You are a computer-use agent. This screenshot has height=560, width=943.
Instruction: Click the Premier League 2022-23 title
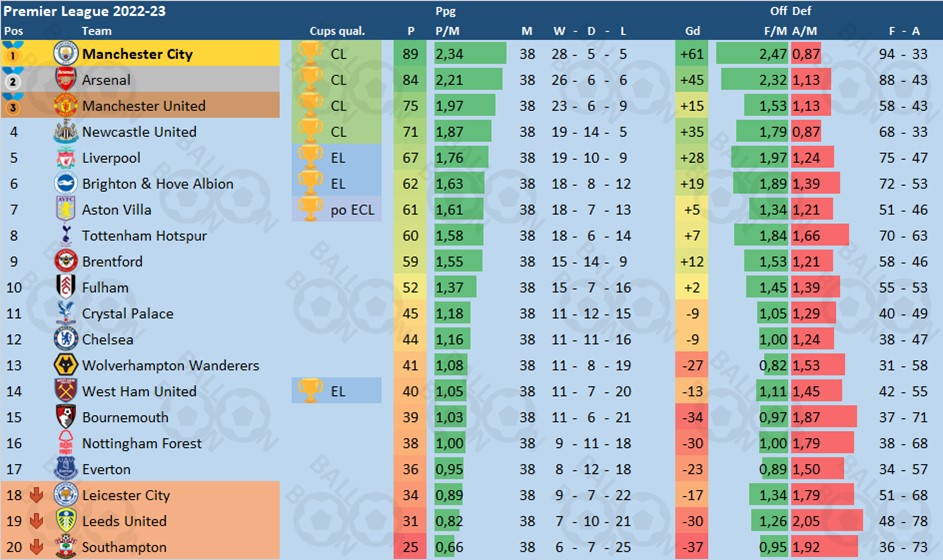click(85, 11)
